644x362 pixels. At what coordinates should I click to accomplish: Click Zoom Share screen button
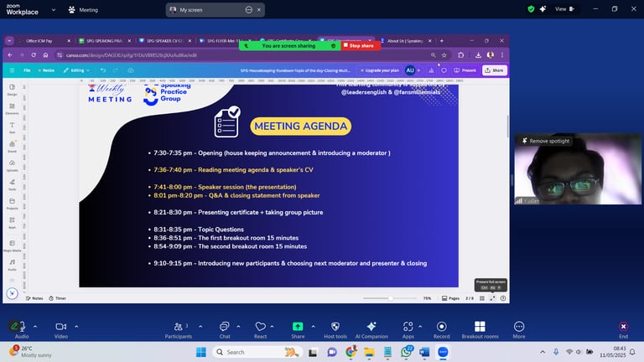tap(298, 330)
